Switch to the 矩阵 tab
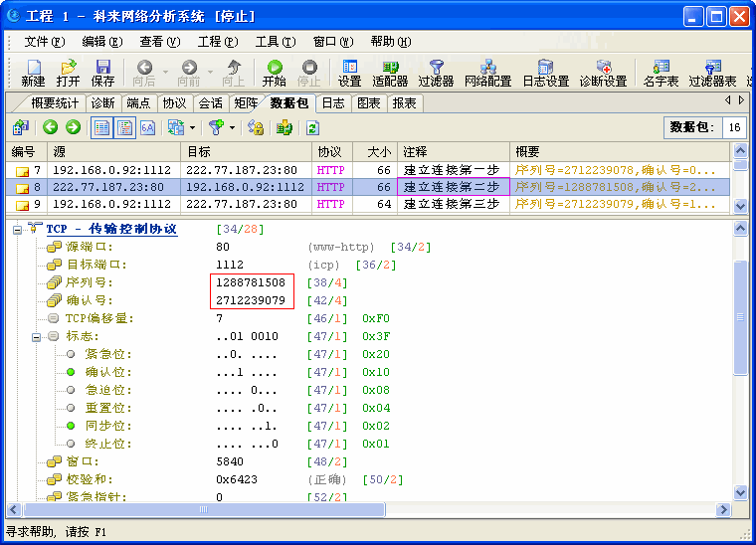This screenshot has width=756, height=545. click(246, 103)
